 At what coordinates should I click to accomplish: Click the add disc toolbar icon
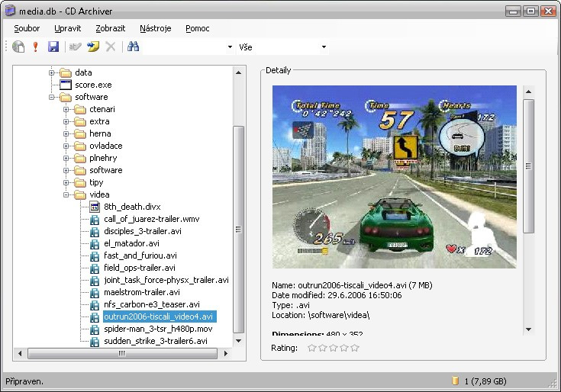(18, 47)
